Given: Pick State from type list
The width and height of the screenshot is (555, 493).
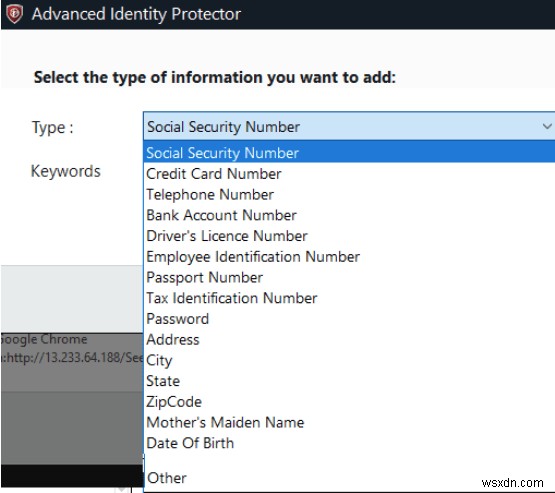Looking at the screenshot, I should (350, 381).
